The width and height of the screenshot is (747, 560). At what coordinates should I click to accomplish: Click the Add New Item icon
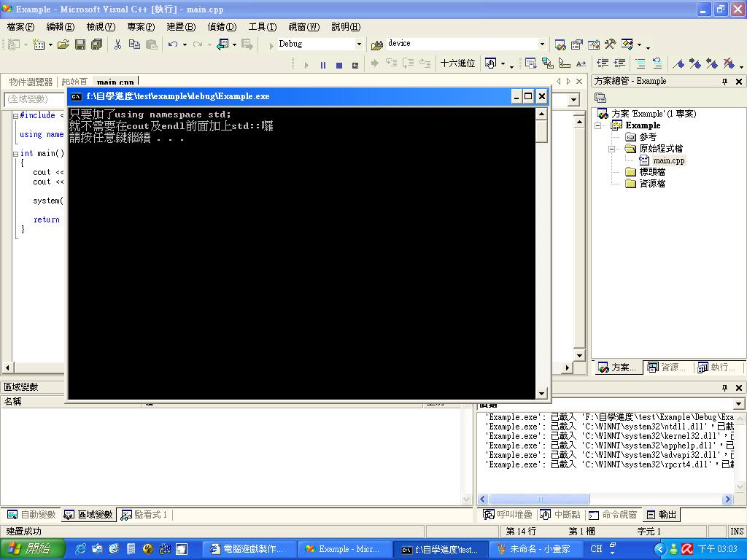39,44
